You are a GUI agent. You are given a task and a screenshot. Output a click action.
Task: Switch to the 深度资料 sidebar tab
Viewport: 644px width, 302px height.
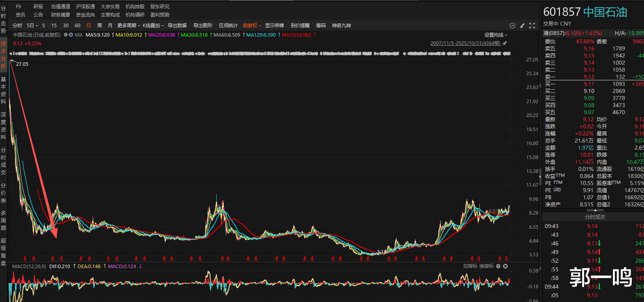(x=4, y=126)
